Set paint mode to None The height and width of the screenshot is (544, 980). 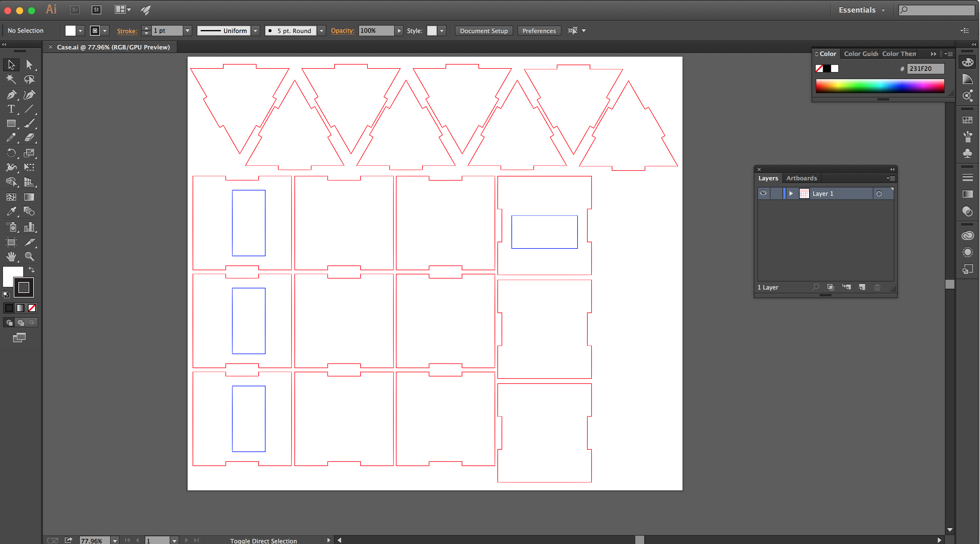click(32, 308)
